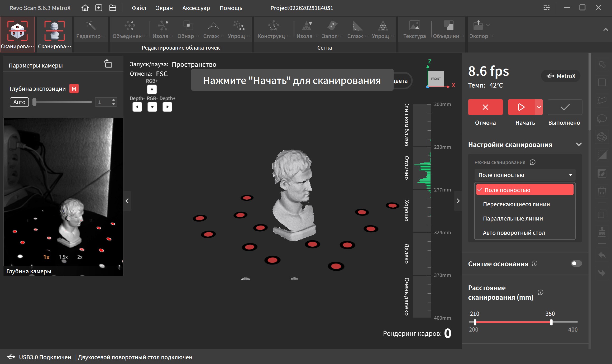Image resolution: width=612 pixels, height=364 pixels.
Task: Open the Режим сканирования dropdown
Action: click(525, 175)
